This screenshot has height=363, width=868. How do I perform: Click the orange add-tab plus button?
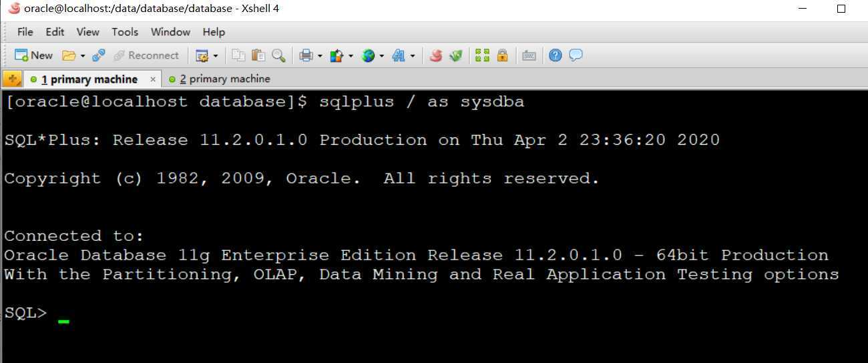(x=12, y=79)
